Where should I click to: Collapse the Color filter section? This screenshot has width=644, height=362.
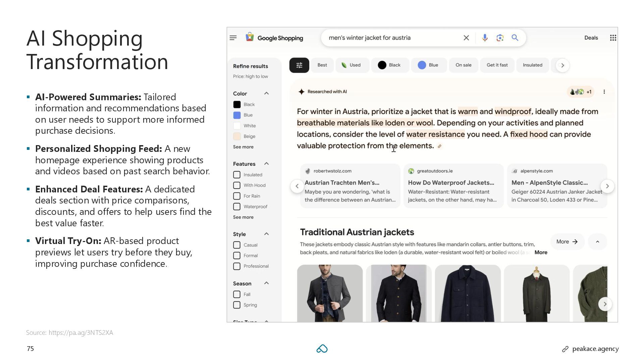point(266,93)
